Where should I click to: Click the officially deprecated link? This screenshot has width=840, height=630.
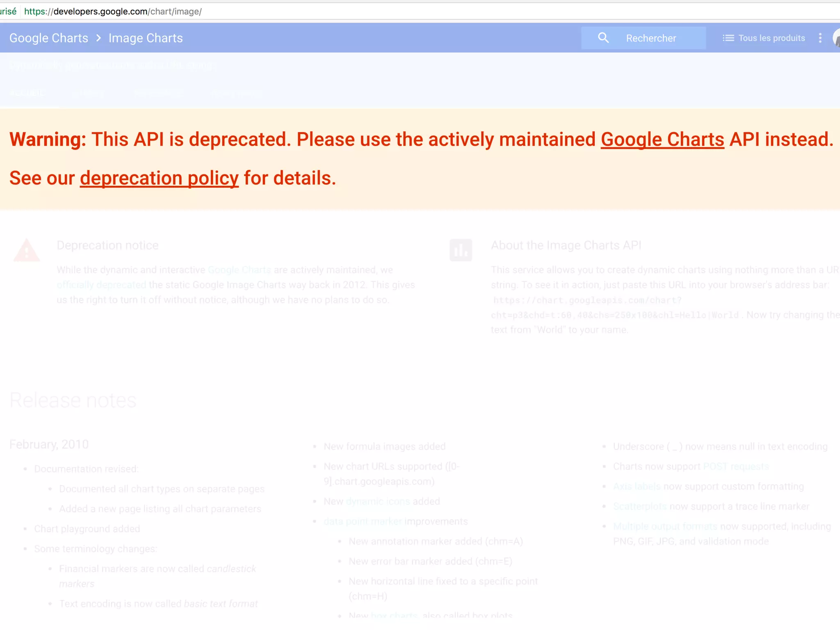[x=101, y=285]
